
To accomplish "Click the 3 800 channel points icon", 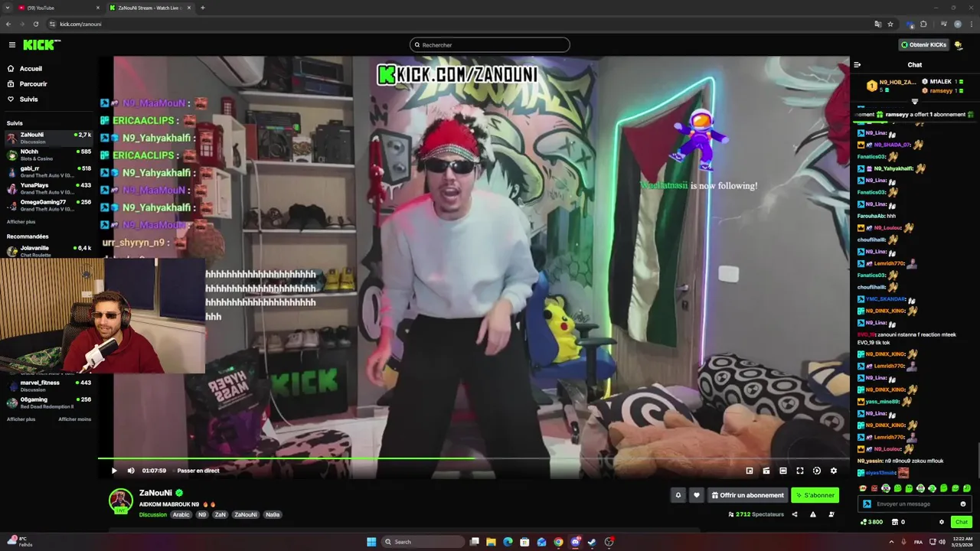I will 871,522.
